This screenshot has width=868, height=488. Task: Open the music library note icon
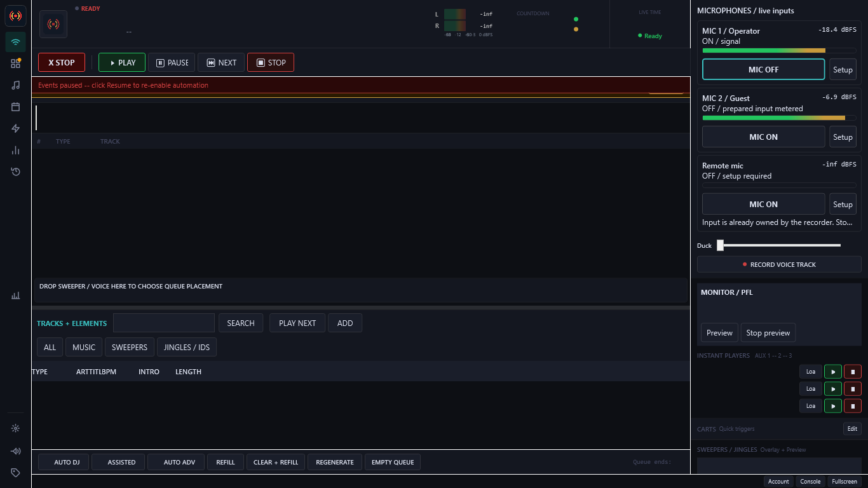(x=15, y=85)
